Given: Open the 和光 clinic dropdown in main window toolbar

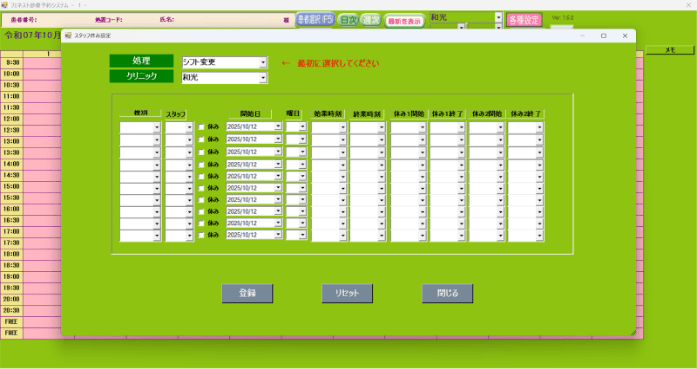Looking at the screenshot, I should [x=498, y=17].
